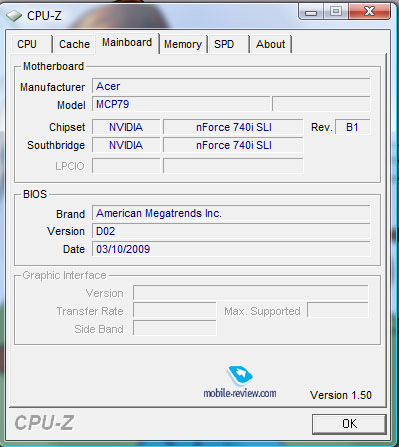399x447 pixels.
Task: Minimize the CPU-Z window
Action: [311, 12]
